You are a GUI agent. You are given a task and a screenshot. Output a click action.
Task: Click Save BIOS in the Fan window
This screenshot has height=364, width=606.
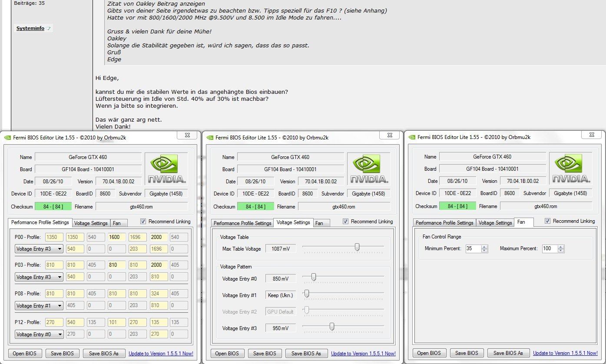pyautogui.click(x=467, y=353)
